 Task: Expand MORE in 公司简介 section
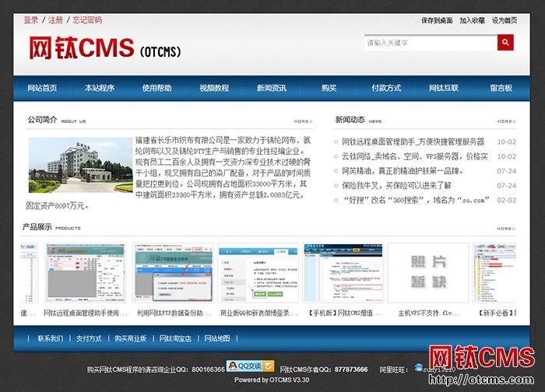coord(303,122)
